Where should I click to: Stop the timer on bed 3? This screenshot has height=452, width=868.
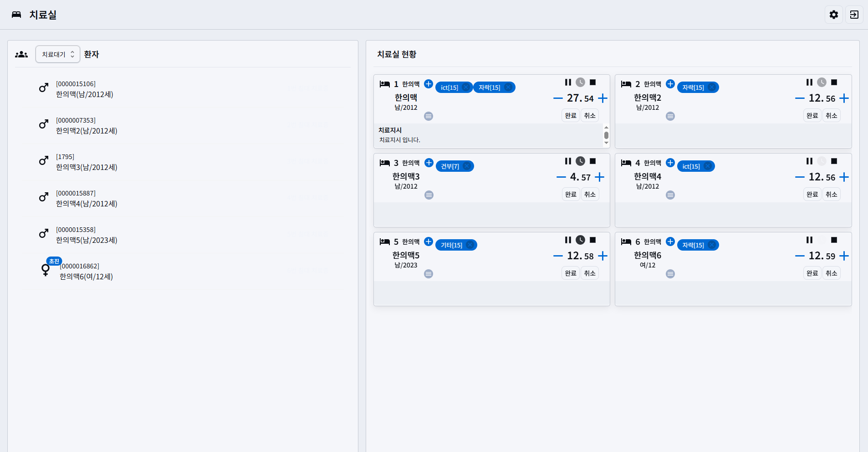592,161
